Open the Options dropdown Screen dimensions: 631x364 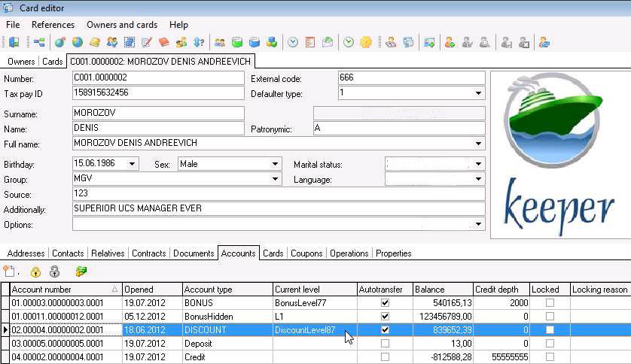(x=478, y=224)
